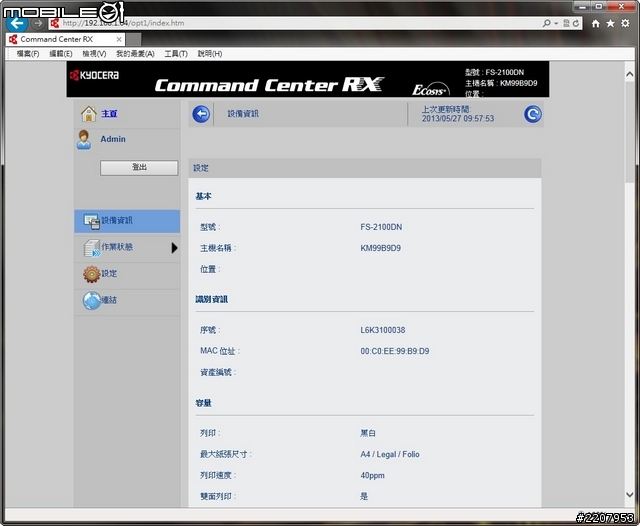Viewport: 640px width, 526px height.
Task: Click the compatibility view icon in address bar
Action: (566, 23)
